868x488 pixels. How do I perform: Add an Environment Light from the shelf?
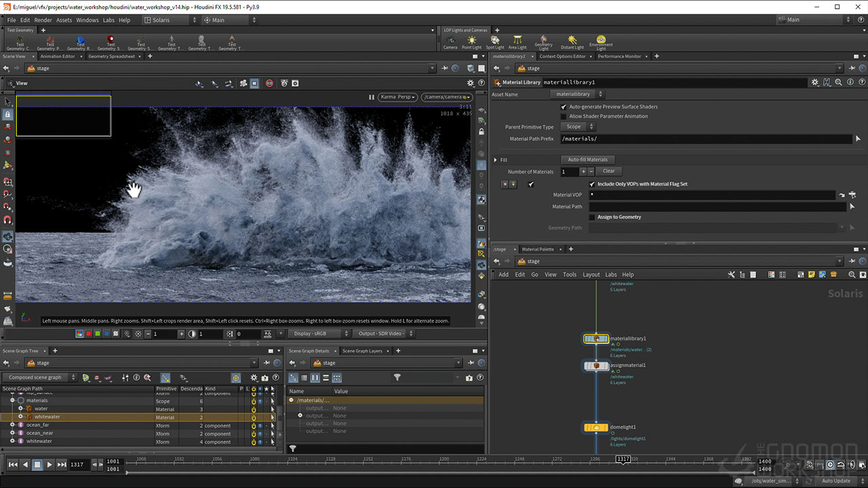click(601, 42)
